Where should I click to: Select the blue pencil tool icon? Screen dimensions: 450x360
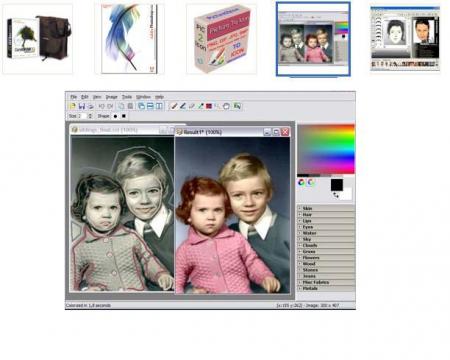(183, 106)
